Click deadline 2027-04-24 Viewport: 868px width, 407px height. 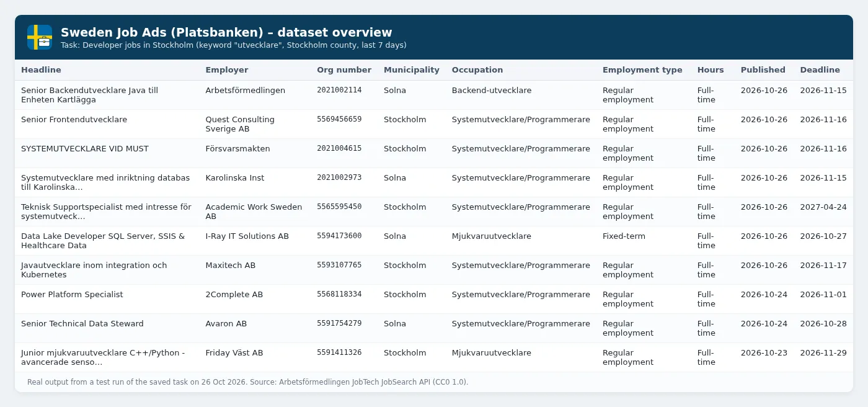click(823, 207)
